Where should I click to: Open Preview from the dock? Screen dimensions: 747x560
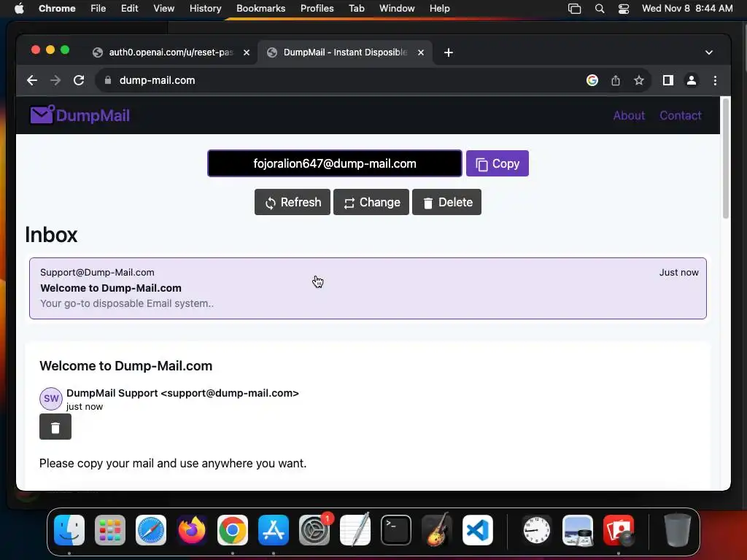[578, 530]
